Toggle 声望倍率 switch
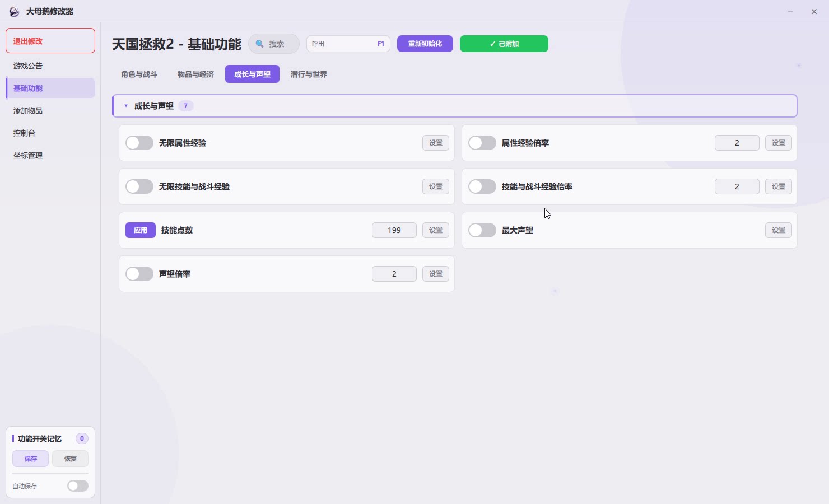The width and height of the screenshot is (829, 504). coord(139,274)
